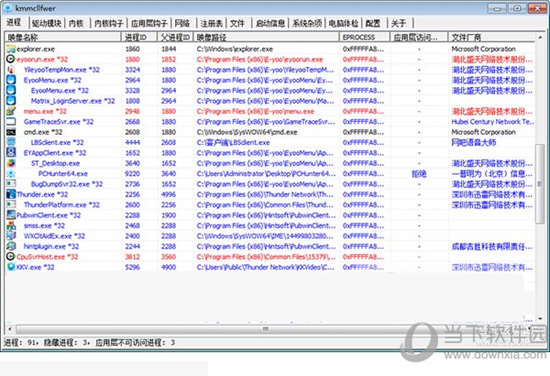Sort by 父进程ID column header
This screenshot has width=550, height=376.
tap(175, 37)
